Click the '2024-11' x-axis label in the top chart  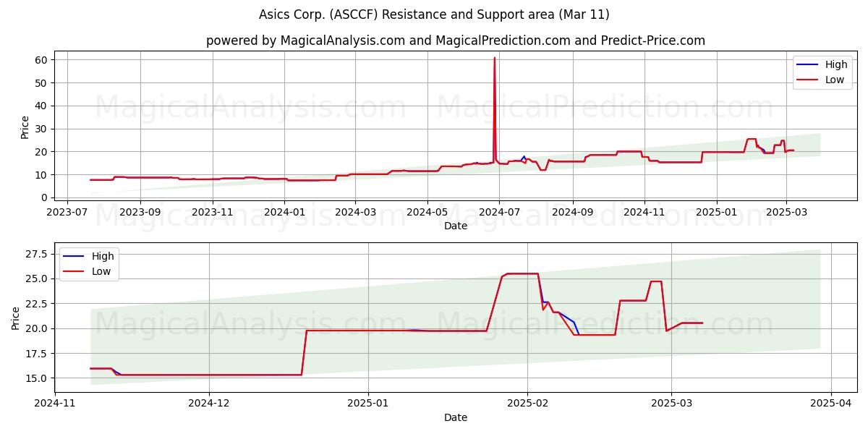tap(644, 211)
